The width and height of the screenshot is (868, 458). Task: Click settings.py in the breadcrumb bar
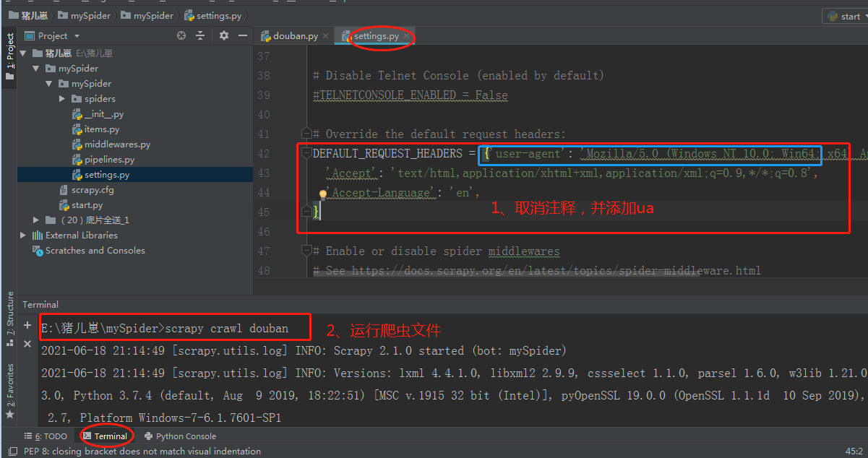(214, 15)
